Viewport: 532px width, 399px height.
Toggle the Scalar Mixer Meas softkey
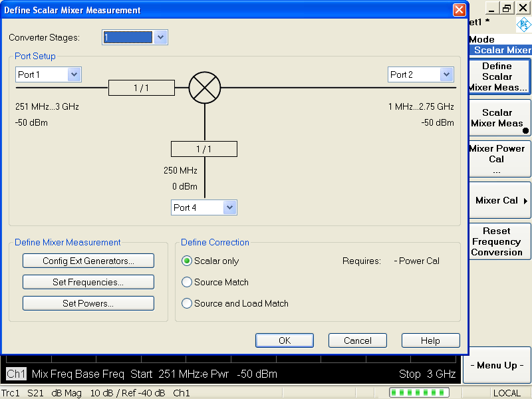point(497,118)
